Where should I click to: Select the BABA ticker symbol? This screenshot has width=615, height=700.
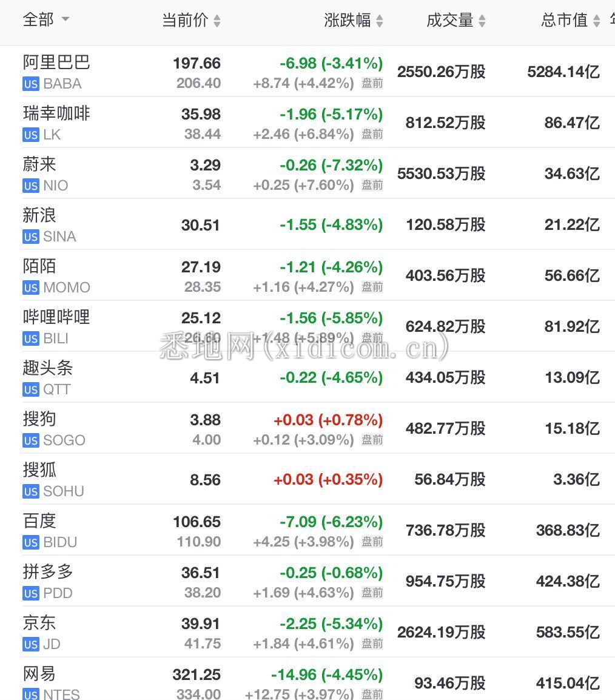(62, 84)
